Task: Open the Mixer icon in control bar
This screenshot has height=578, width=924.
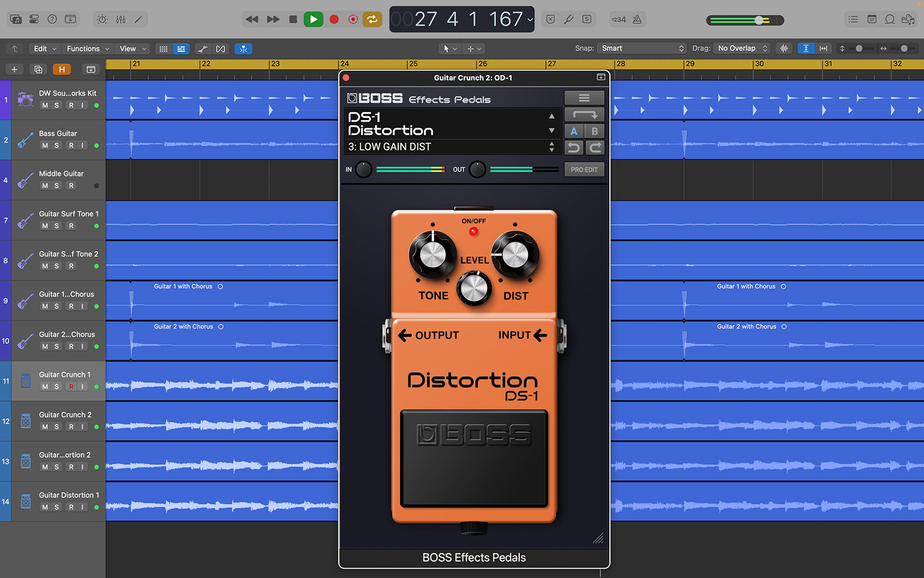Action: [120, 19]
